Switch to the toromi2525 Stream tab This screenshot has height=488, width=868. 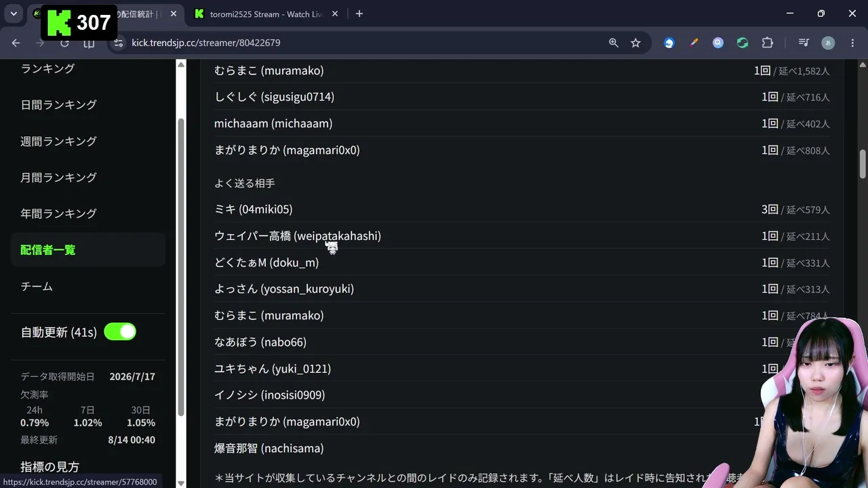tap(266, 14)
